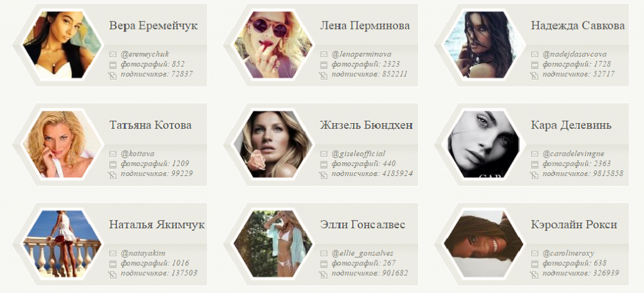Open Вера Еремейчук profile name

click(x=153, y=26)
